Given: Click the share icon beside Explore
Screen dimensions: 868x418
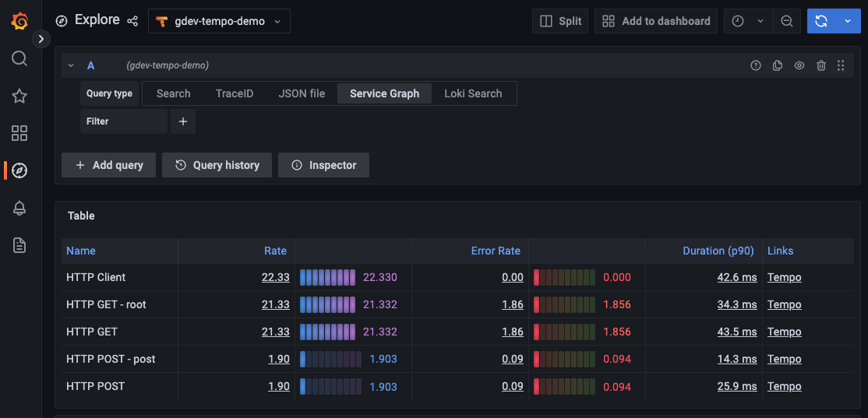Looking at the screenshot, I should (x=132, y=21).
